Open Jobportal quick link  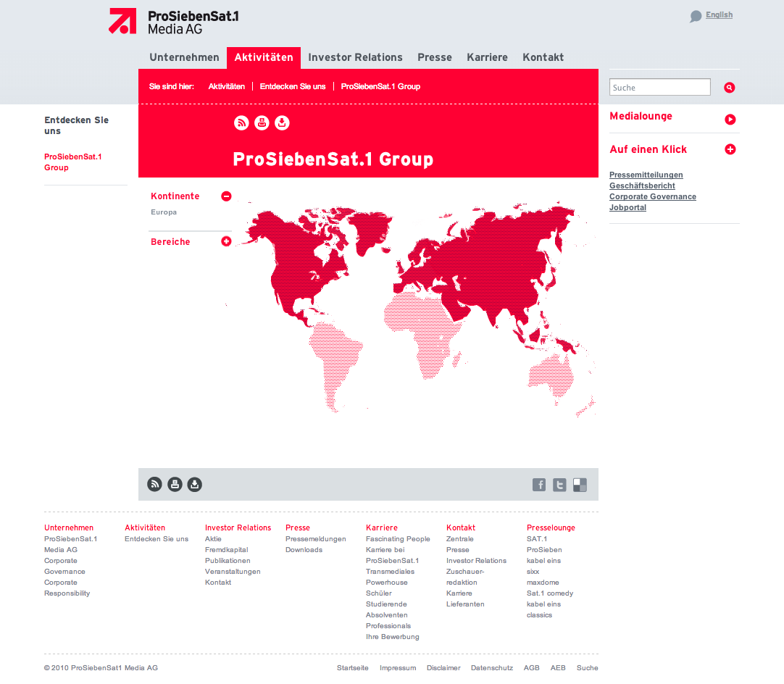[x=627, y=207]
